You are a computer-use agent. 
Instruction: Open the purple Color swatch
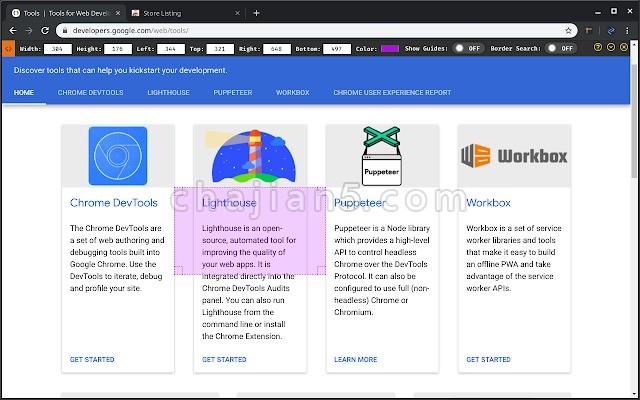[390, 49]
